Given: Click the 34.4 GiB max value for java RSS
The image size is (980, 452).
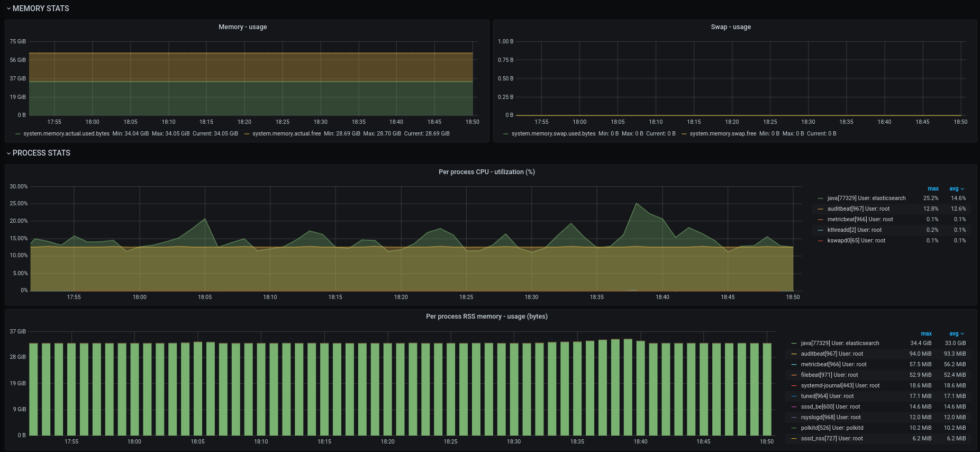Looking at the screenshot, I should (x=921, y=343).
